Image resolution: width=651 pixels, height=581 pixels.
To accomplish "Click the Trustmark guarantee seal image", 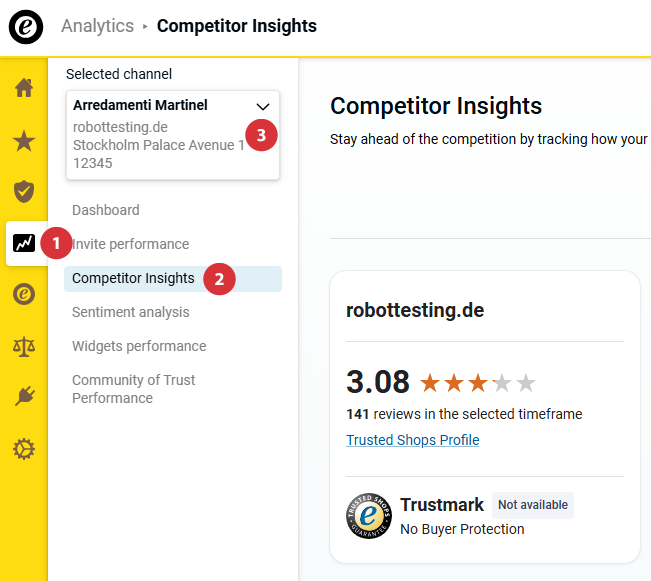I will click(x=368, y=516).
